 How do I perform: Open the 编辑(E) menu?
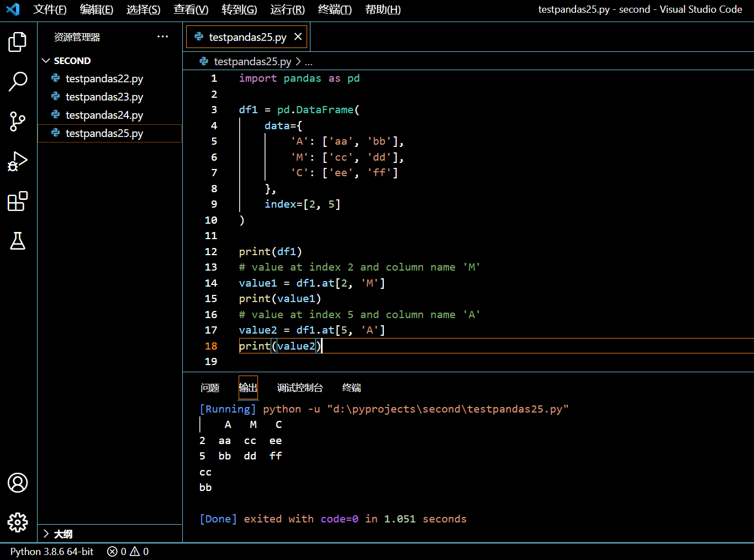[x=96, y=9]
